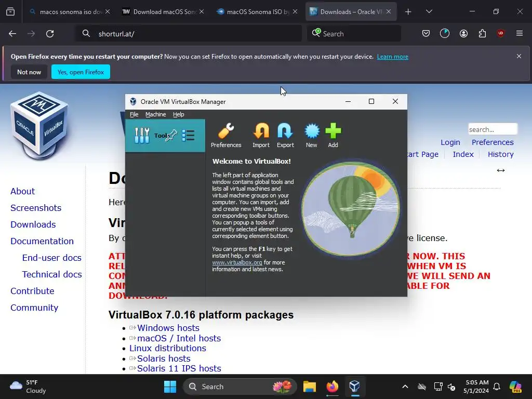The width and height of the screenshot is (532, 399).
Task: Open the About link in site sidebar
Action: (22, 191)
